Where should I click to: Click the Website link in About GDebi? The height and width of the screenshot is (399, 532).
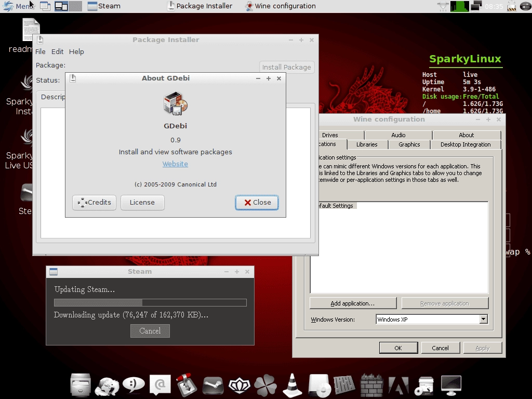pyautogui.click(x=175, y=164)
